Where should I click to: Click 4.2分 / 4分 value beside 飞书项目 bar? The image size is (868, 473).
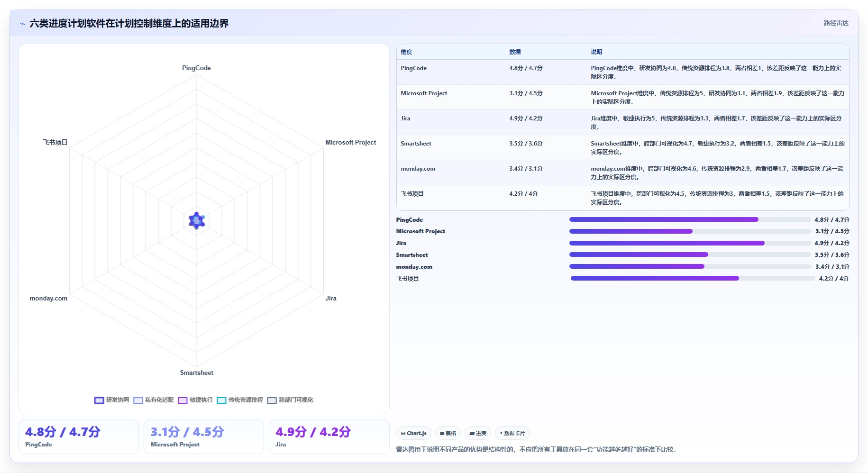coord(834,278)
